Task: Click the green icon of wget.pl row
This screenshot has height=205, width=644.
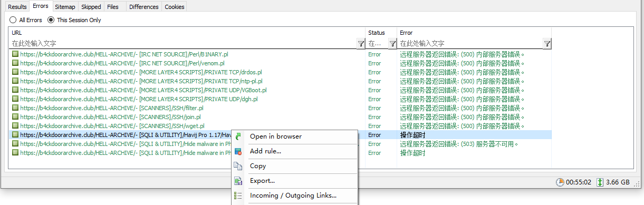Action: click(15, 126)
